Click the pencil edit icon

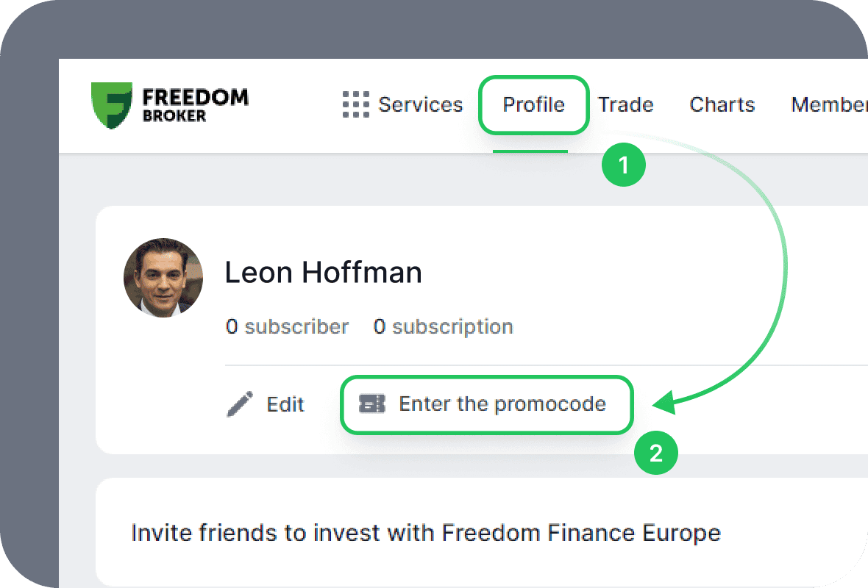coord(240,404)
